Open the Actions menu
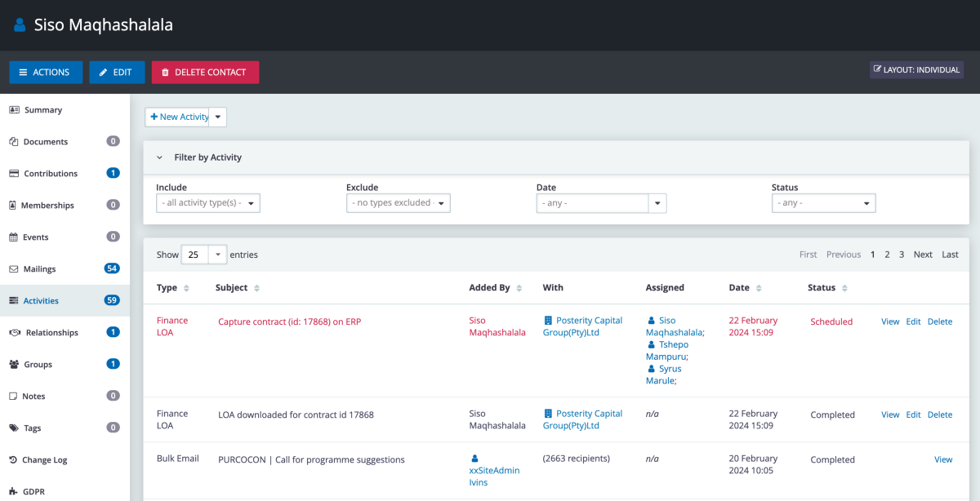 (46, 72)
